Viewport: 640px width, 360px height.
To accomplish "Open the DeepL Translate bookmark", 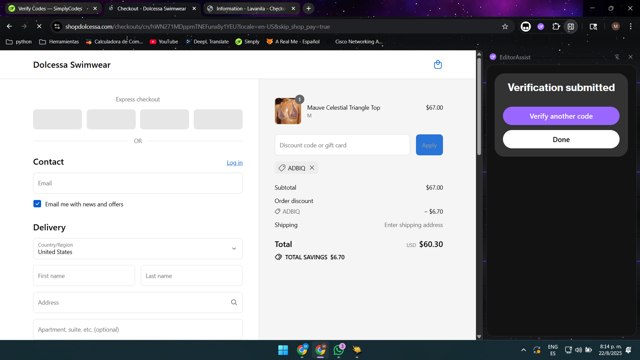I will pyautogui.click(x=207, y=42).
